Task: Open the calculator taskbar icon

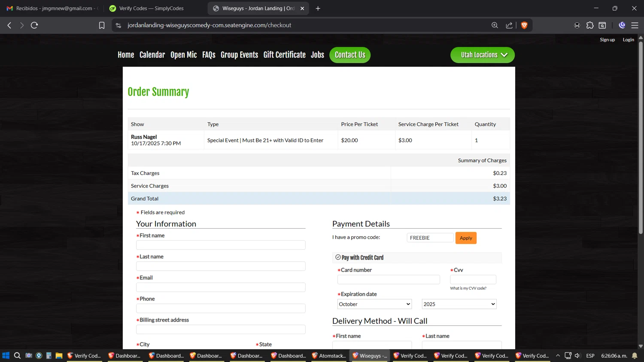Action: coord(49,356)
